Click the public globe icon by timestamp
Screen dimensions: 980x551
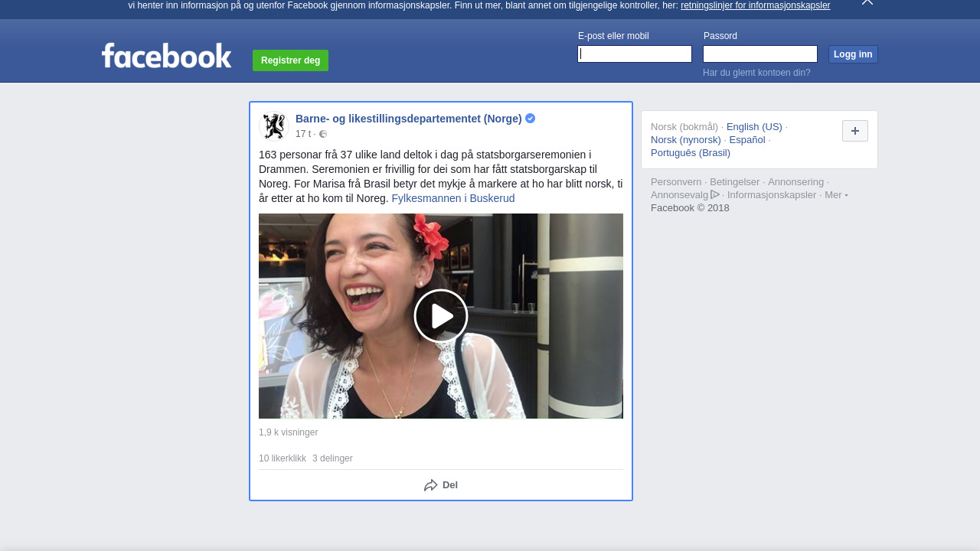click(323, 134)
